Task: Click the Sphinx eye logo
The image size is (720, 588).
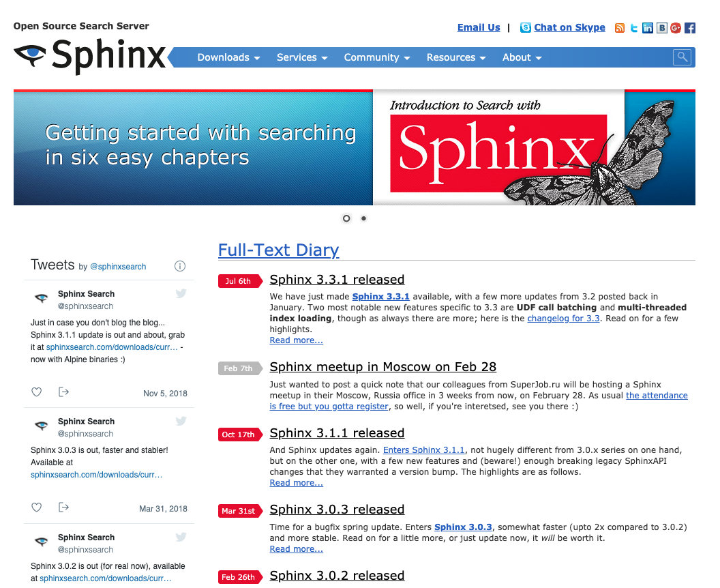Action: (x=30, y=55)
